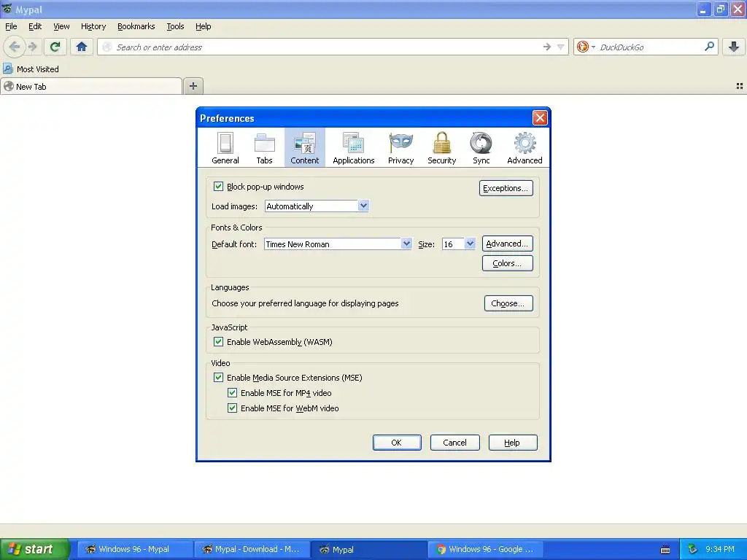This screenshot has height=560, width=747.
Task: Click Choose languages button
Action: [508, 303]
